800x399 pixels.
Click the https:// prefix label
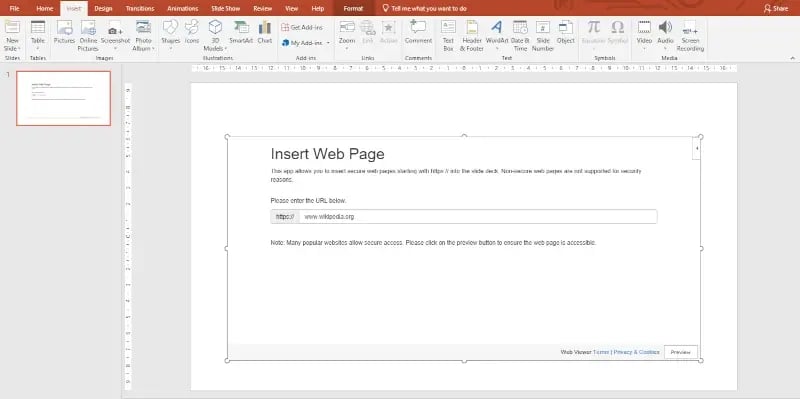tap(285, 216)
